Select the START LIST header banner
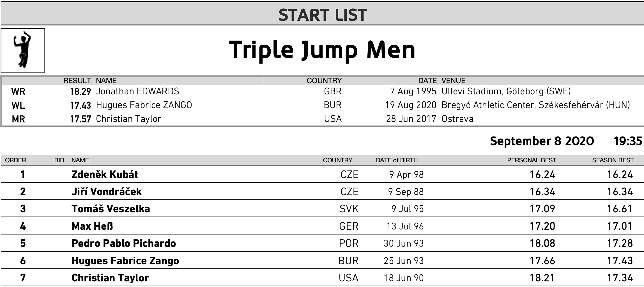644x287 pixels. click(322, 14)
